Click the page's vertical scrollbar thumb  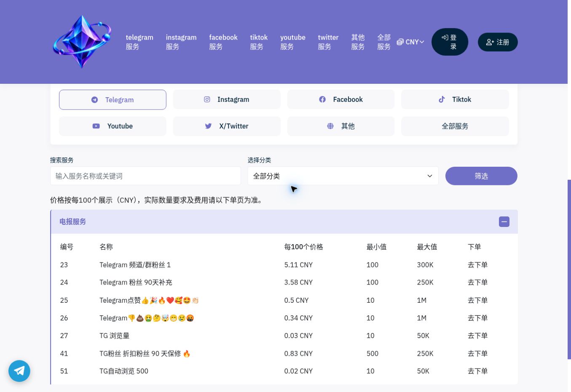(569, 269)
